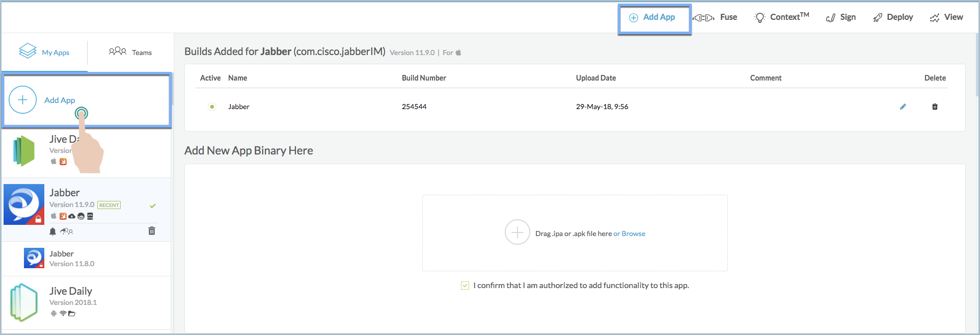Viewport: 980px width, 335px height.
Task: Click the people icon in Teams tab
Action: coord(118,51)
